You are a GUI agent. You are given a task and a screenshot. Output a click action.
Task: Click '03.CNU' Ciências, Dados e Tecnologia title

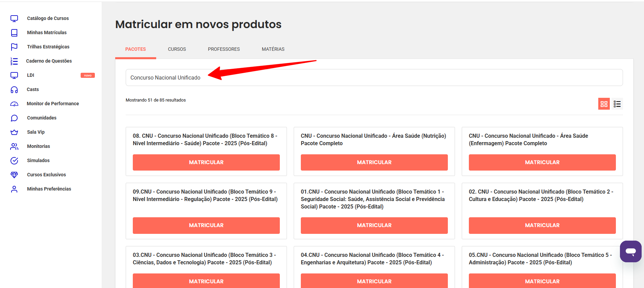click(204, 259)
